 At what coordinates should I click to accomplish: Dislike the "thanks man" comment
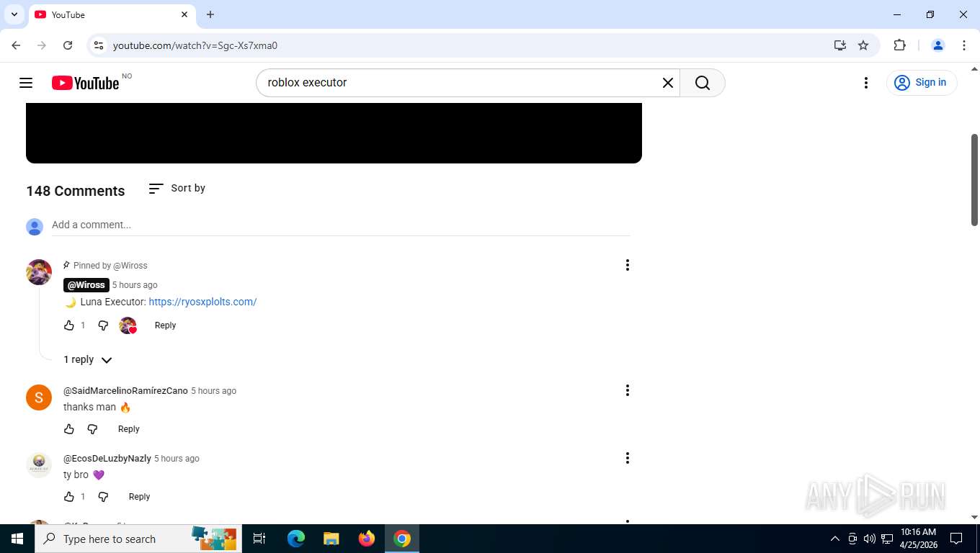click(92, 429)
